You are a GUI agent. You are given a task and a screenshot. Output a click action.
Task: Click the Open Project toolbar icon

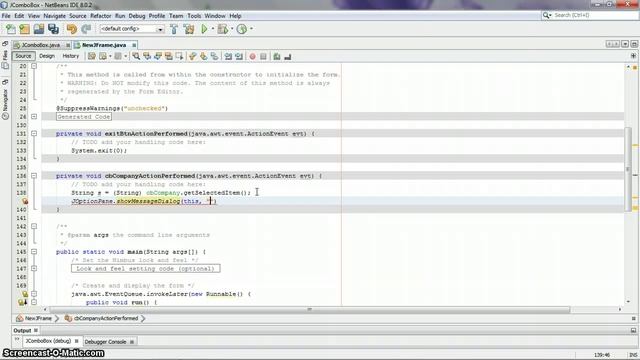tap(39, 29)
